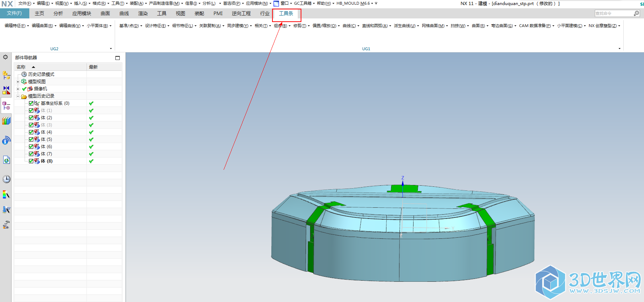
Task: Toggle the 体 (2) checkbox
Action: 31,118
